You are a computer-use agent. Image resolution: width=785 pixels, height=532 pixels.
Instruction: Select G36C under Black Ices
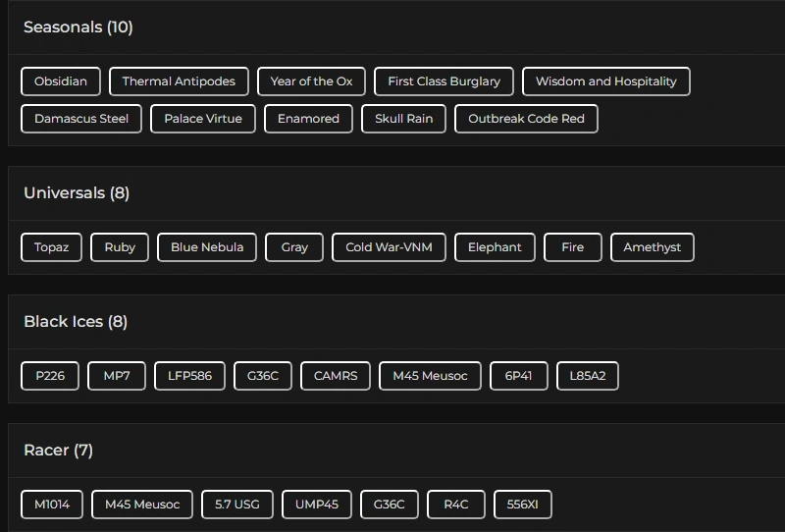point(263,376)
